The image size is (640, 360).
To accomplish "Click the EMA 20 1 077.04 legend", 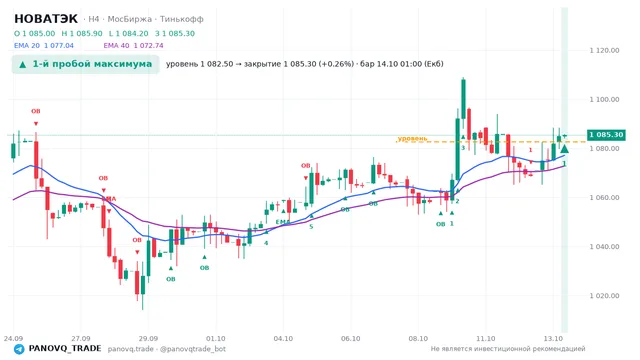I will click(44, 45).
